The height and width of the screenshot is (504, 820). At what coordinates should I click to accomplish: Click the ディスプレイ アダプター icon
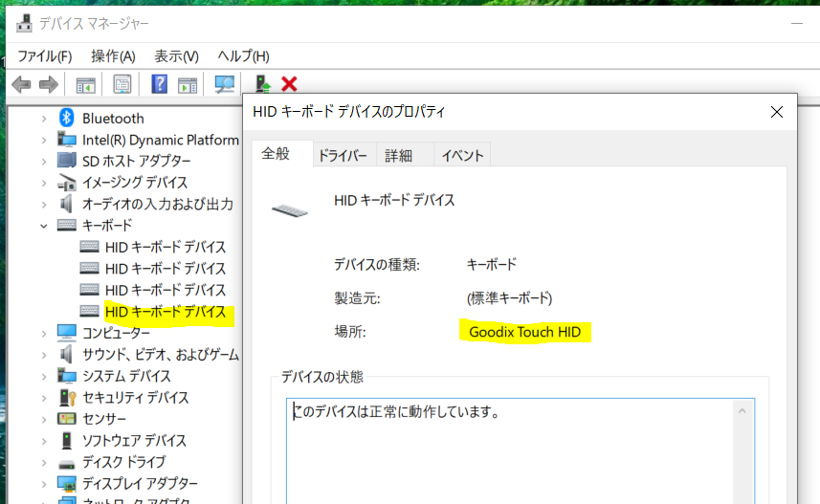(x=66, y=484)
